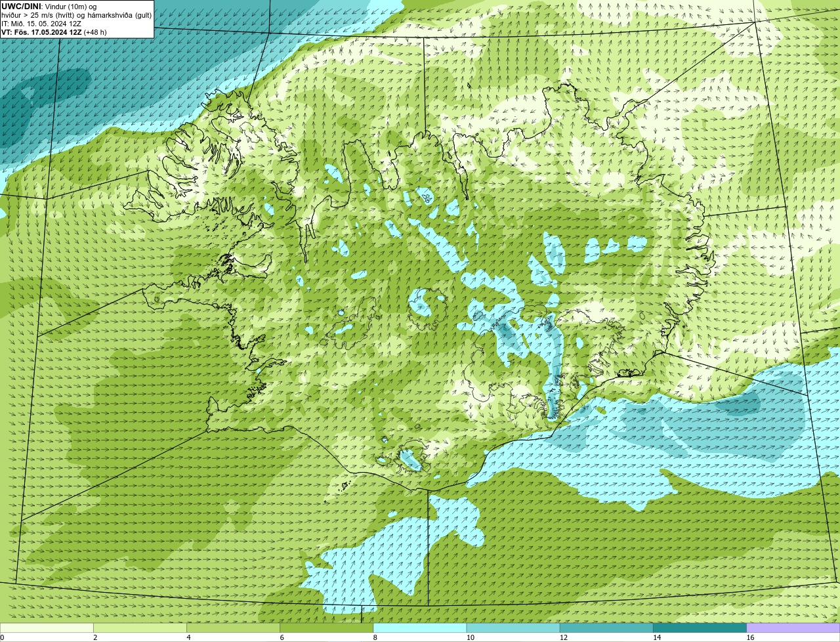Click the 'UWC/DINI: Vindur (10m) og' title line
Screen dimensions: 840x642
pyautogui.click(x=49, y=7)
